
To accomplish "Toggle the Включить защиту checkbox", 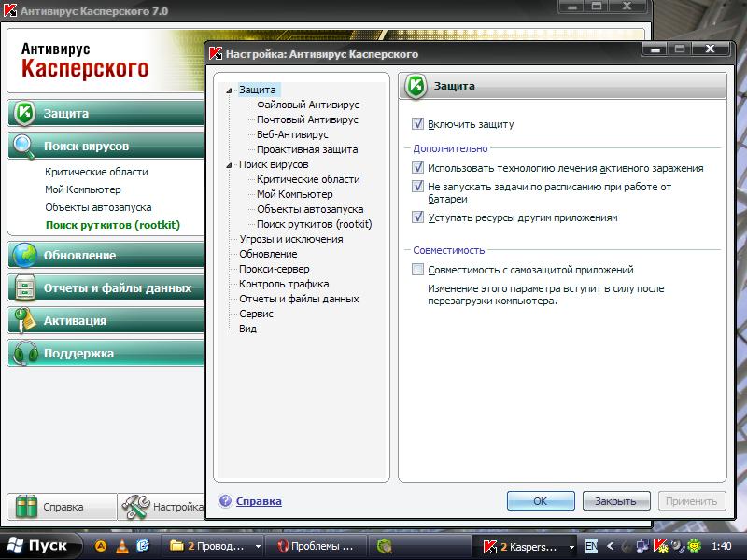I will coord(417,124).
